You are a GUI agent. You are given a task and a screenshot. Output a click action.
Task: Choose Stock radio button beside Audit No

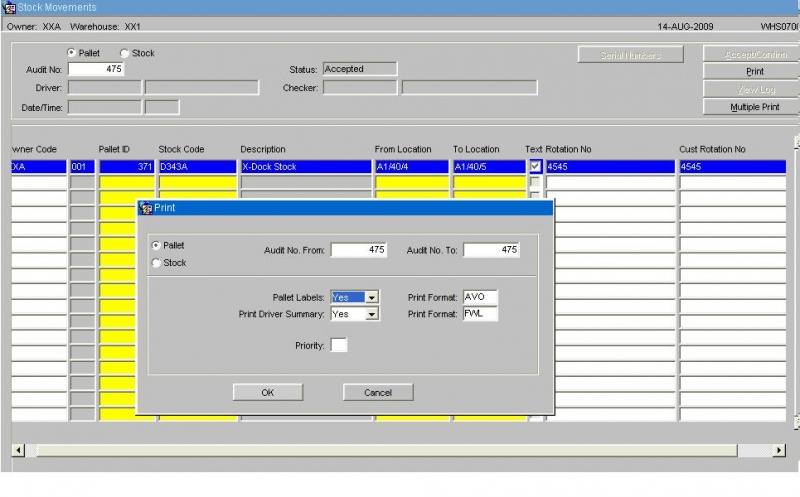pyautogui.click(x=124, y=53)
